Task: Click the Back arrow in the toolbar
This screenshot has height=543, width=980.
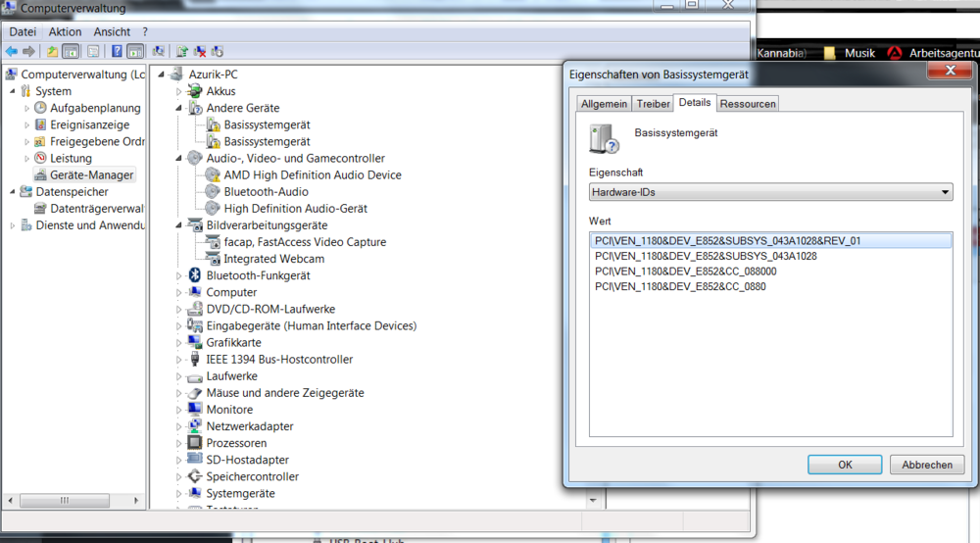Action: pos(12,51)
